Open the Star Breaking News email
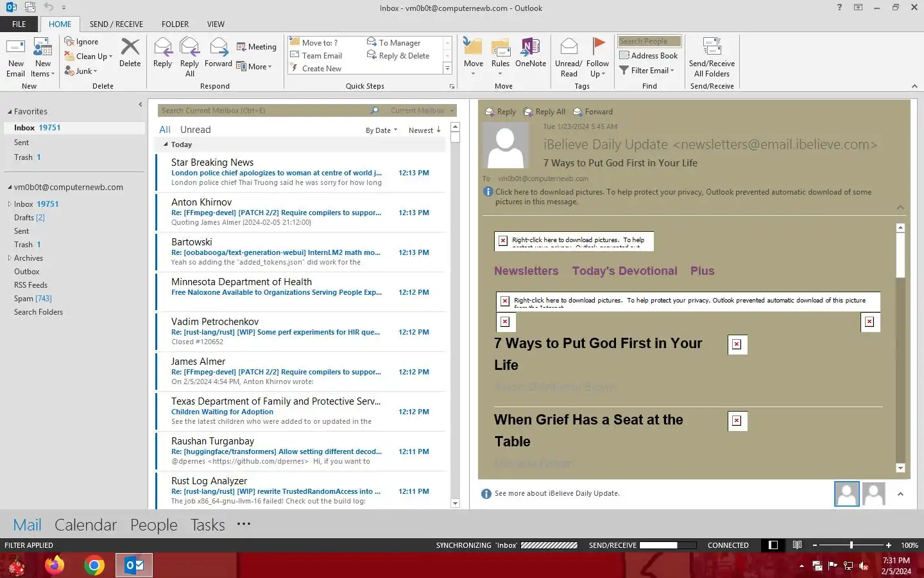The height and width of the screenshot is (578, 924). 300,173
